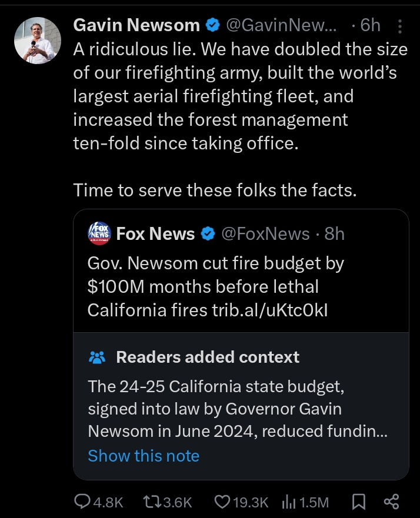
Task: Click the Readers added context people icon
Action: [x=97, y=357]
